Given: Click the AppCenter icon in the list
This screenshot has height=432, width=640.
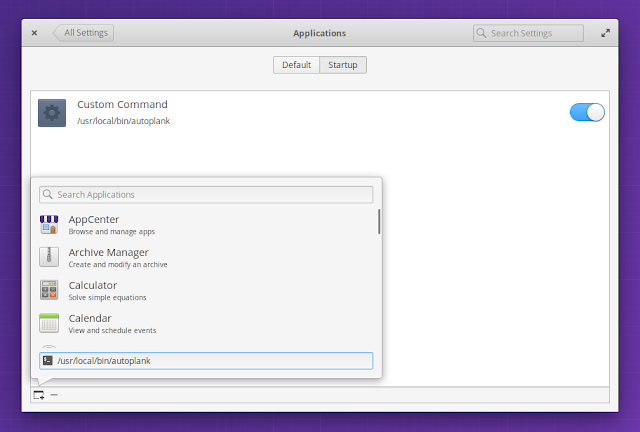Looking at the screenshot, I should pos(49,225).
